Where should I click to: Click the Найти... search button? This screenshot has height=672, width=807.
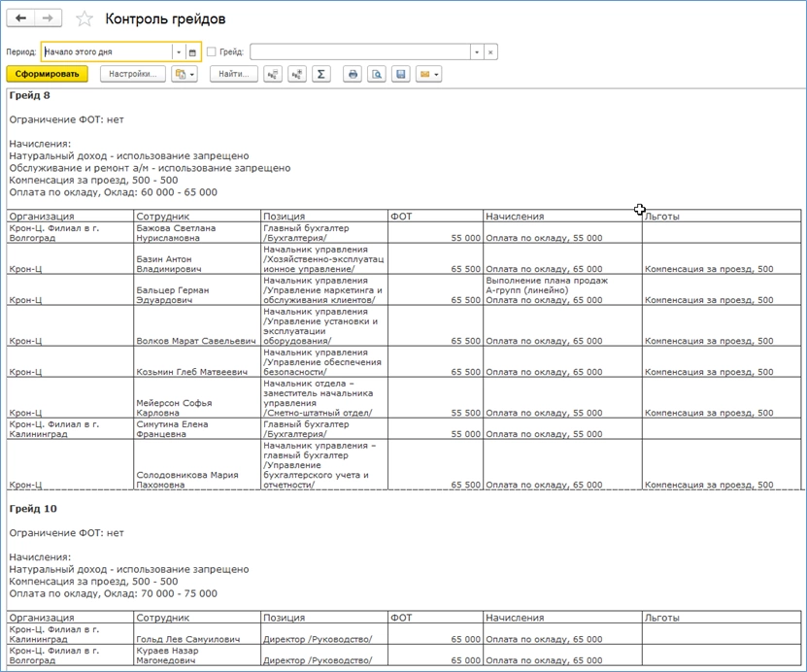(234, 74)
